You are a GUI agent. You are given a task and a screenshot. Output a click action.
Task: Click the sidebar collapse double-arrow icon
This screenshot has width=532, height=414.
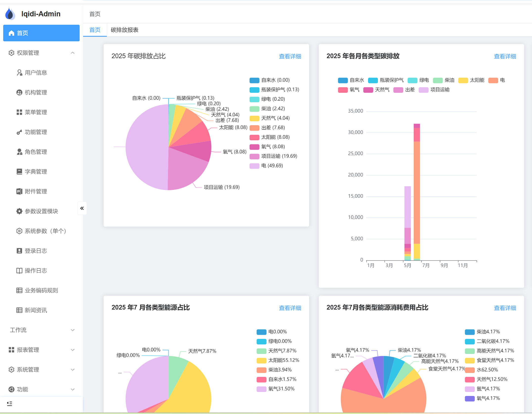coord(82,208)
